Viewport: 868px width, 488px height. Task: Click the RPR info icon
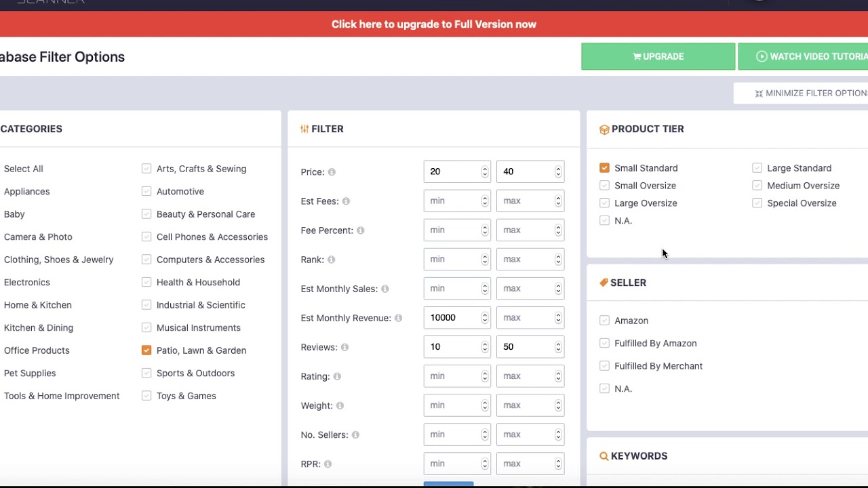(x=328, y=464)
